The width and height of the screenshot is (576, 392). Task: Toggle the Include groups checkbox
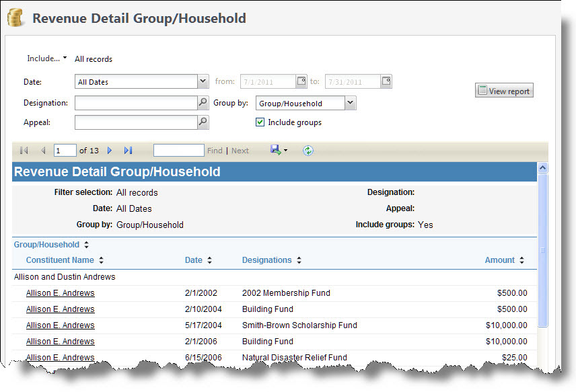pos(260,122)
